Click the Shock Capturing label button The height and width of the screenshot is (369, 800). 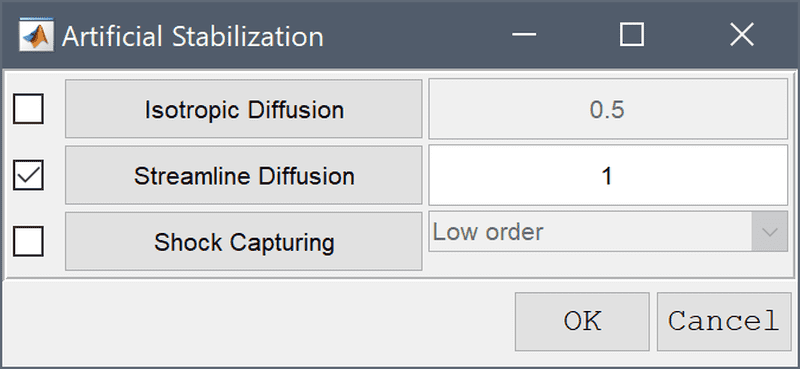click(x=243, y=241)
